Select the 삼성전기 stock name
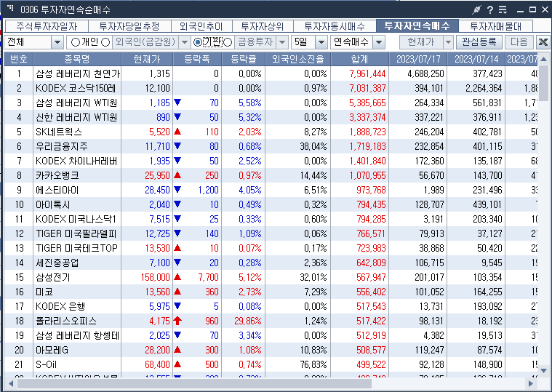 [x=53, y=277]
